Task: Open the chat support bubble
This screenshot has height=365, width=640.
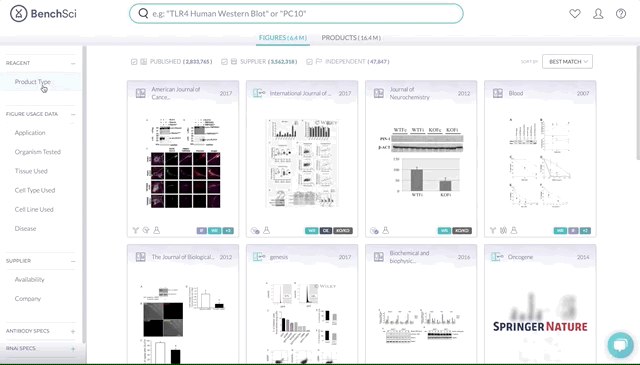Action: (620, 345)
